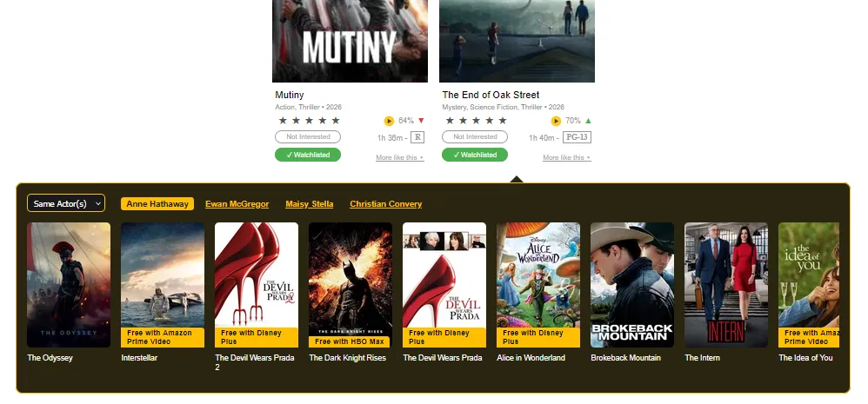Switch to the Ewan McGregor tab
868x404 pixels.
coord(237,204)
